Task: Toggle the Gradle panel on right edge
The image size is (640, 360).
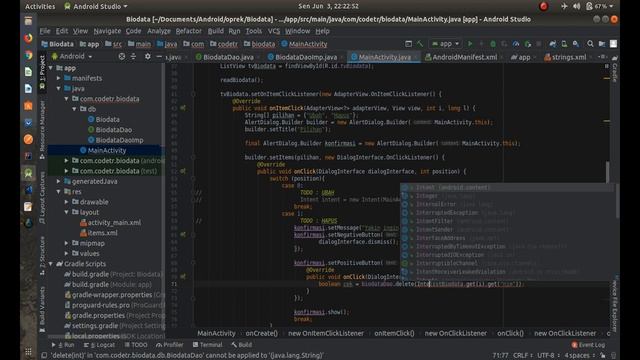Action: (615, 69)
